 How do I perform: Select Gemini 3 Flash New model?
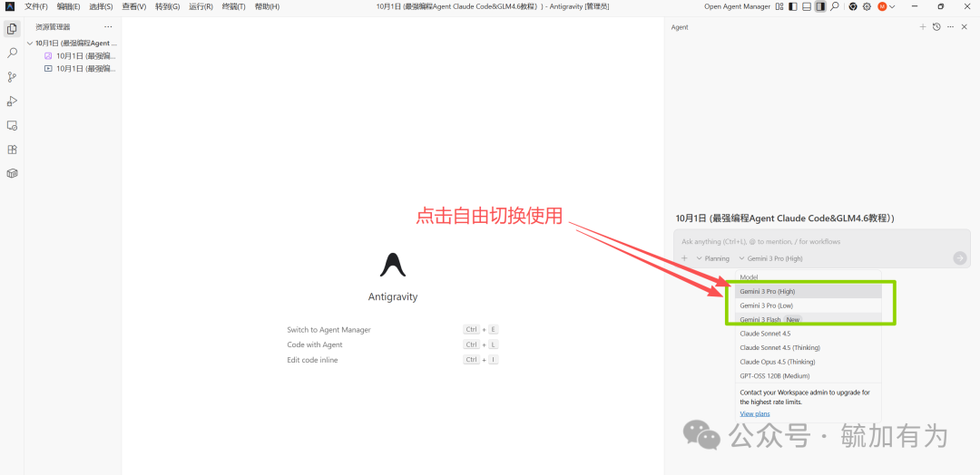pyautogui.click(x=808, y=320)
